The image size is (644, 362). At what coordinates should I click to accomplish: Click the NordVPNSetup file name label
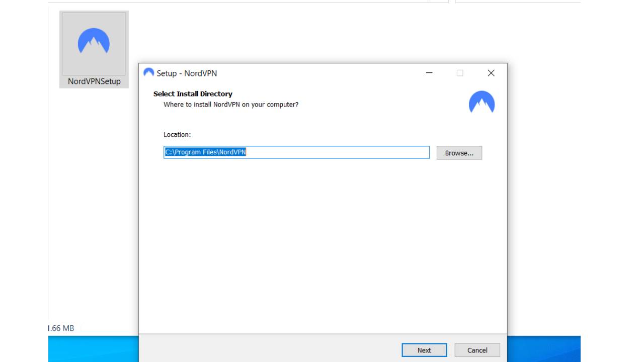(94, 81)
